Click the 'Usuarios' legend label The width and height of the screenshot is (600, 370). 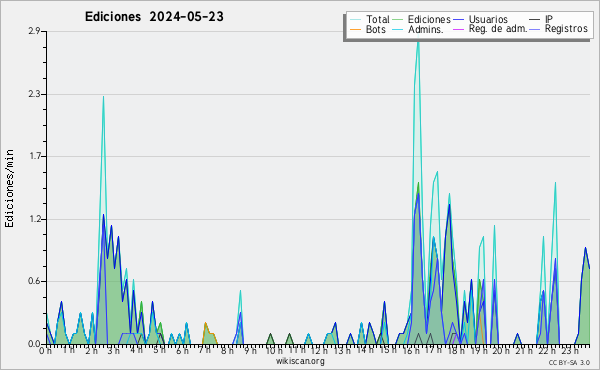point(488,19)
